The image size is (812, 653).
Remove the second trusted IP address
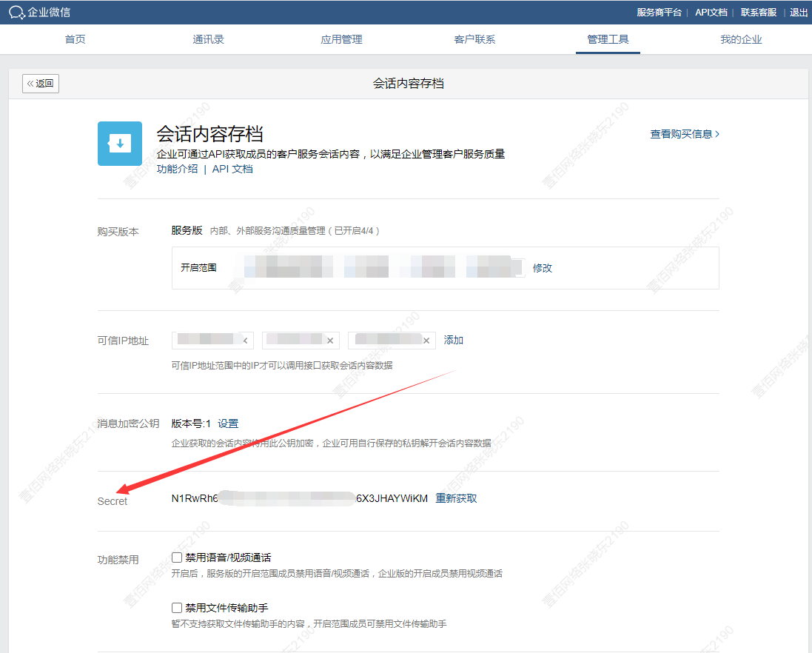click(330, 341)
